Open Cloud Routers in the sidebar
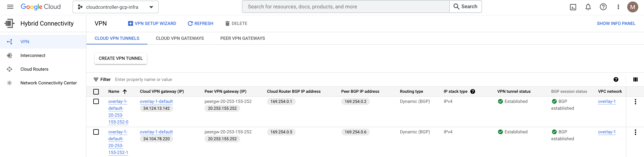The height and width of the screenshot is (157, 644). (34, 69)
